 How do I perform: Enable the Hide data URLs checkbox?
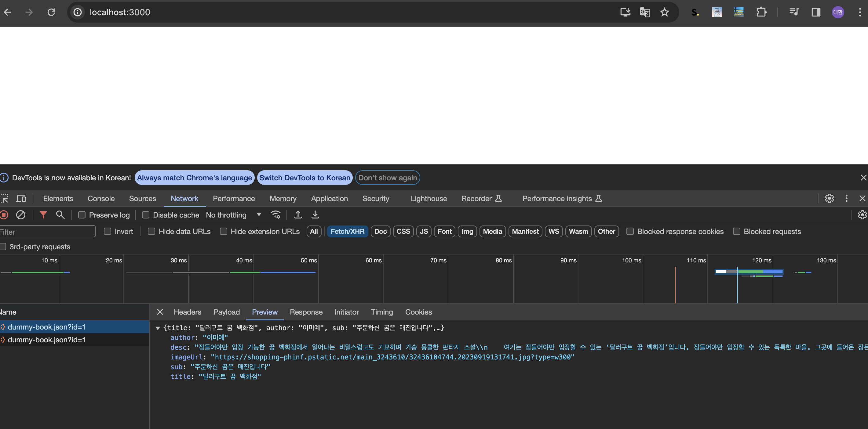coord(151,231)
